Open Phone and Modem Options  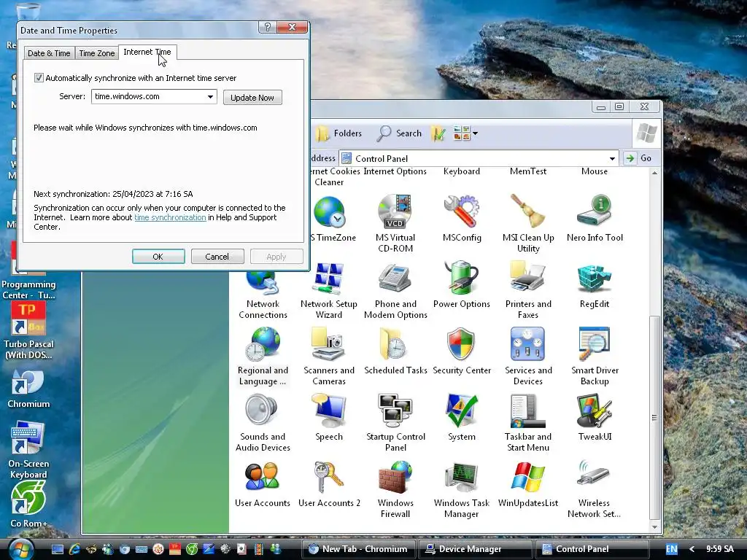click(395, 289)
